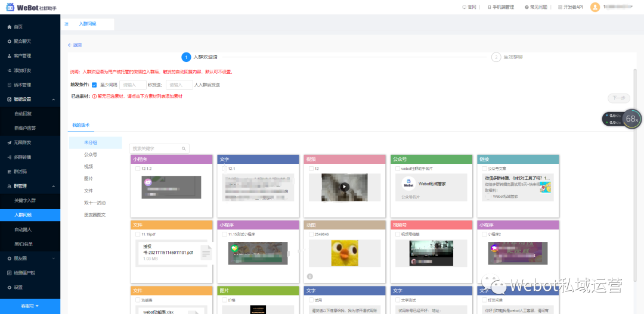
Task: Click the 返回 back link
Action: [75, 45]
